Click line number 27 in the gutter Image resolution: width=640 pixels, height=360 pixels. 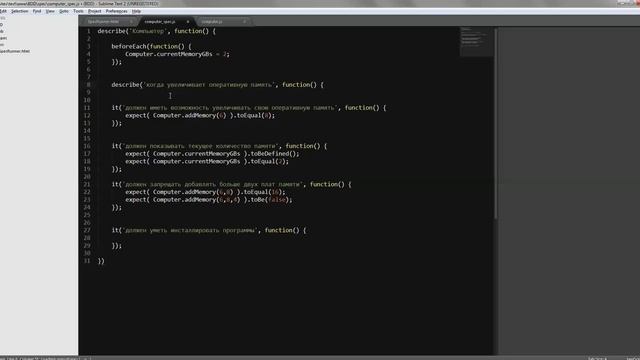(x=87, y=230)
